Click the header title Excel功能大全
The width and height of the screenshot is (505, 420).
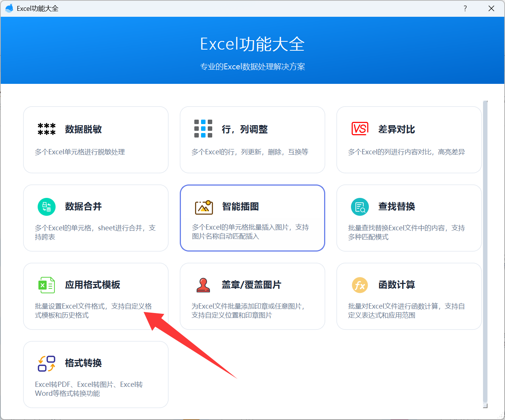(252, 44)
